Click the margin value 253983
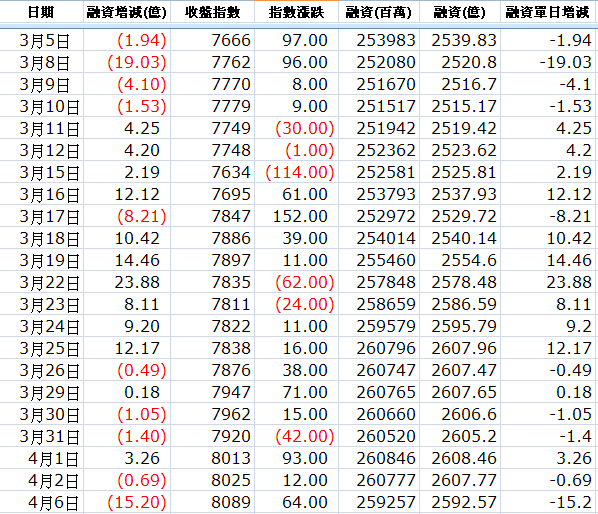Viewport: 598px width, 514px height. click(x=379, y=40)
